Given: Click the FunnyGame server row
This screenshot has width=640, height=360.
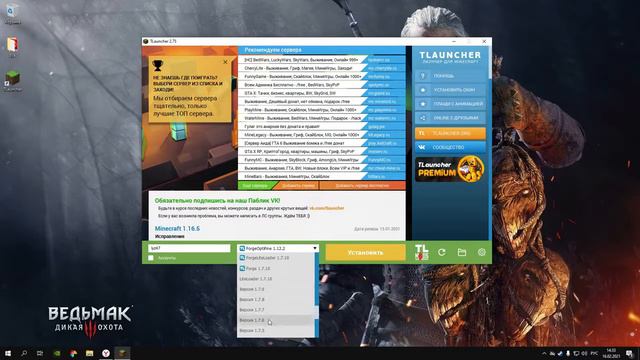Looking at the screenshot, I should [322, 76].
